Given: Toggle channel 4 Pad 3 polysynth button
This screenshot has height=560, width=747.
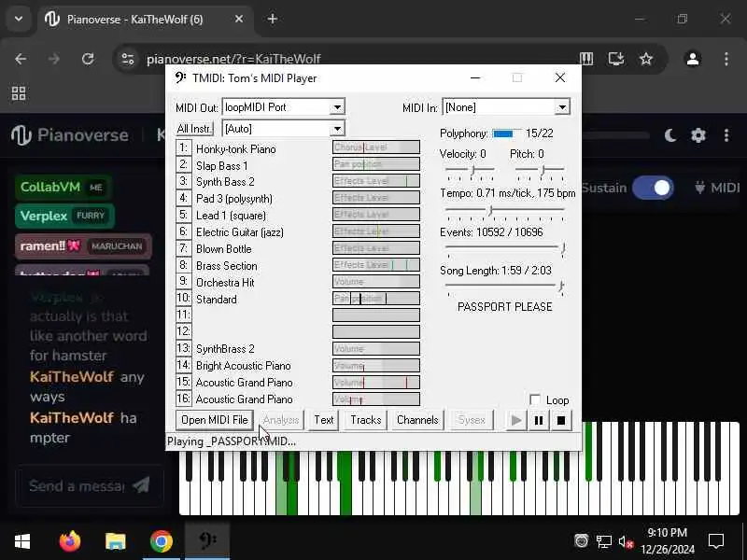Looking at the screenshot, I should tap(183, 198).
